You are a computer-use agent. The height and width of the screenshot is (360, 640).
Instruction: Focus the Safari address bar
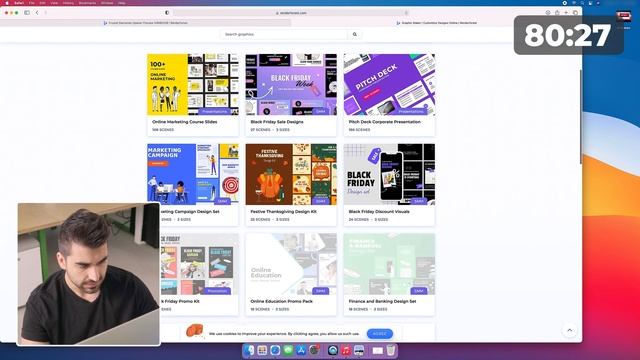point(291,13)
